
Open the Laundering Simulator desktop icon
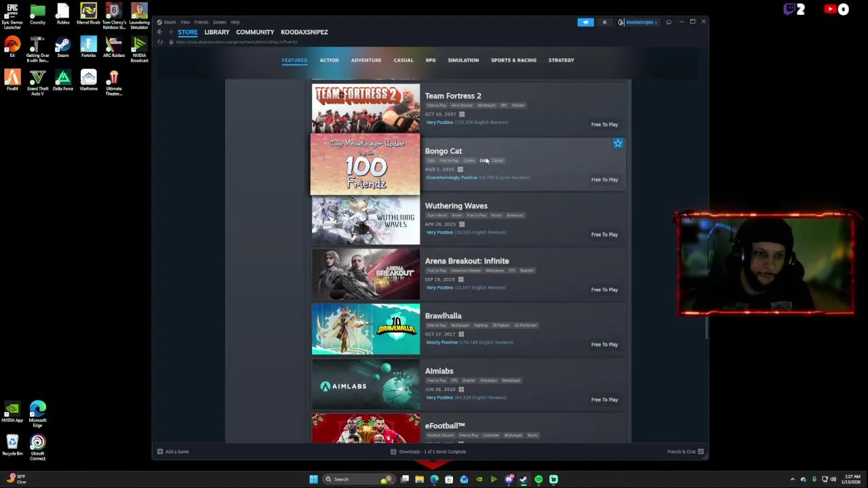(139, 16)
